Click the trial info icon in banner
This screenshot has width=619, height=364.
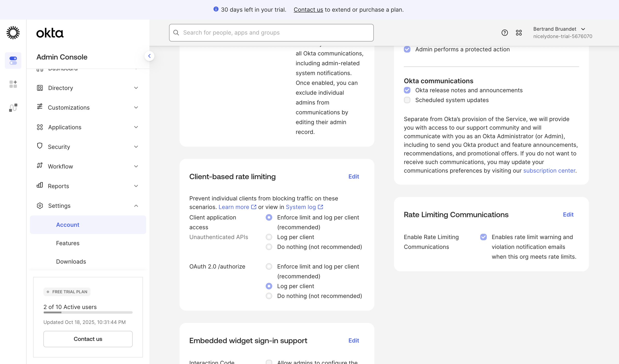[x=216, y=9]
